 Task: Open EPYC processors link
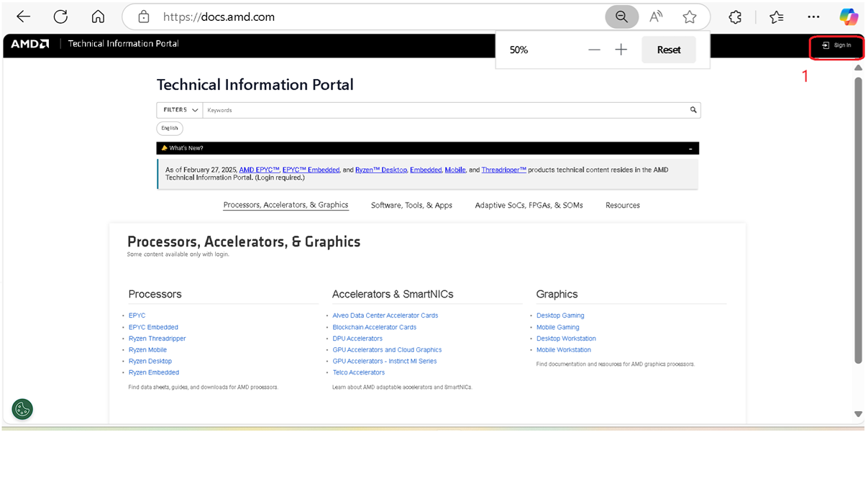(137, 316)
